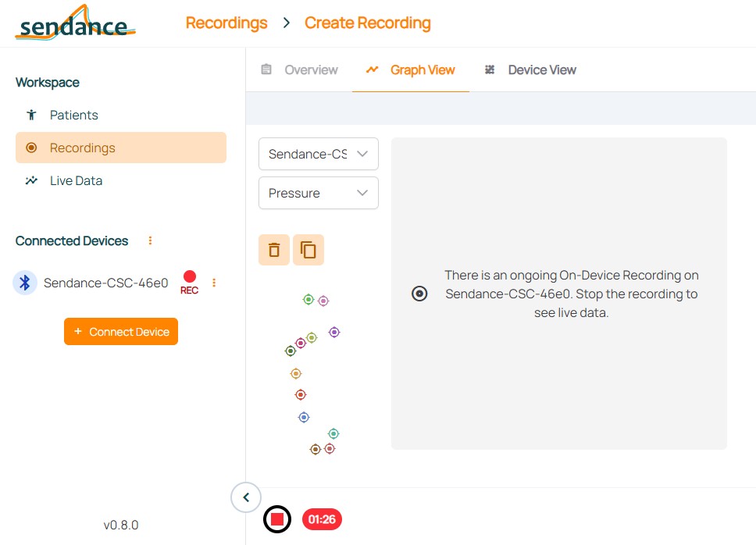756x545 pixels.
Task: Select Recordings in the workspace sidebar
Action: coord(121,148)
